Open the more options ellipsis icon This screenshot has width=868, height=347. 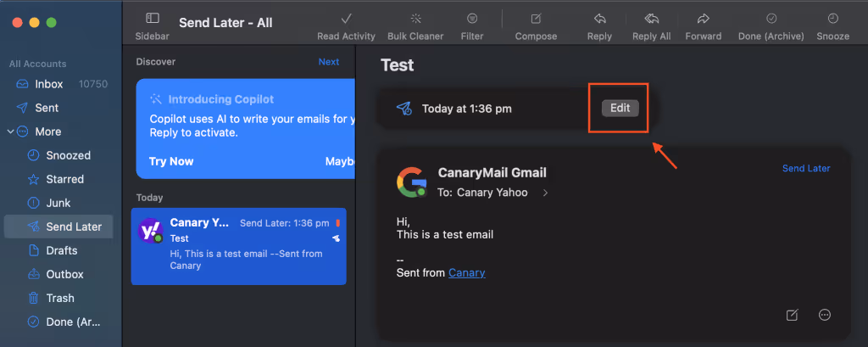(x=824, y=315)
